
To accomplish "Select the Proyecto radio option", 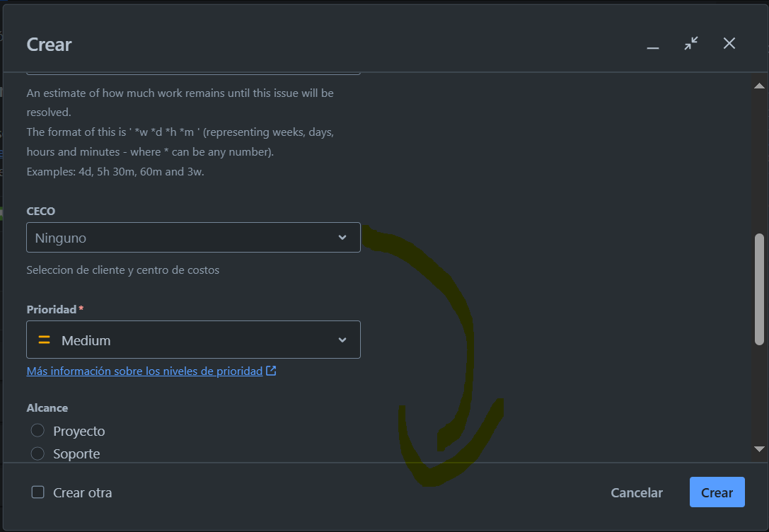I will pos(37,431).
